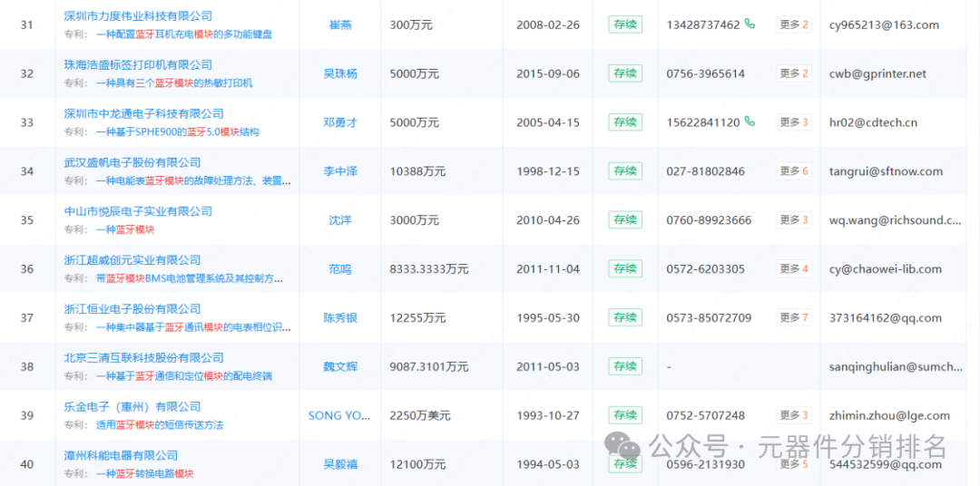Expand 更多 4 for 0572-6203305
980x486 pixels.
tap(794, 268)
